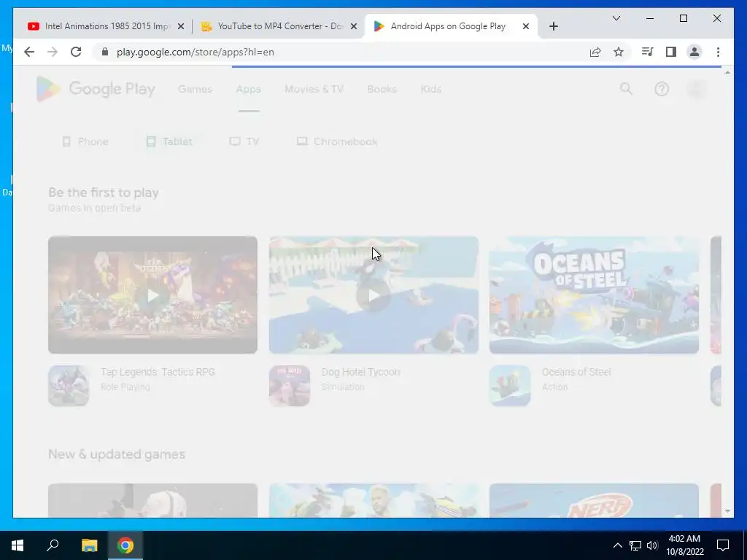Open the Tap Legends: Tactics RPG title

[158, 372]
